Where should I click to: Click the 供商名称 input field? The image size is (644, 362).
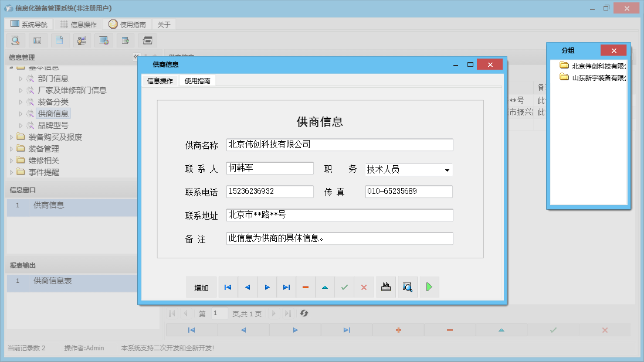pyautogui.click(x=340, y=144)
